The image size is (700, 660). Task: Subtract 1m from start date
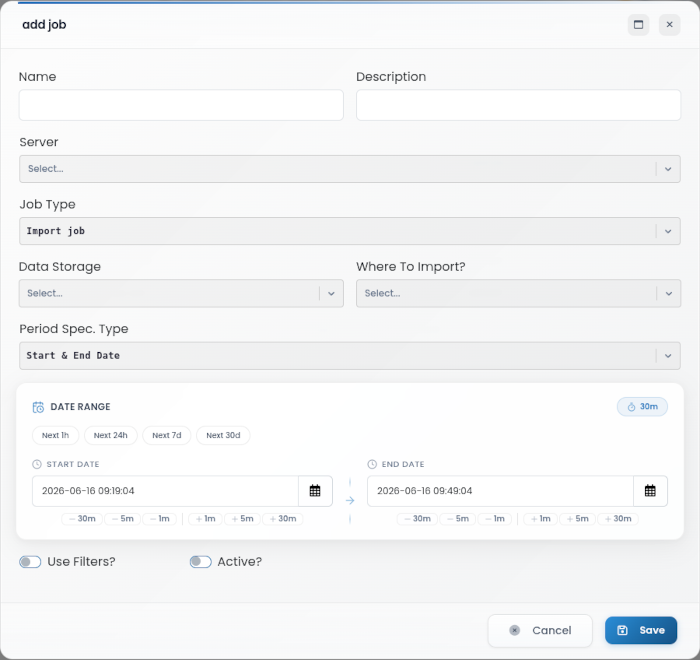tap(159, 519)
